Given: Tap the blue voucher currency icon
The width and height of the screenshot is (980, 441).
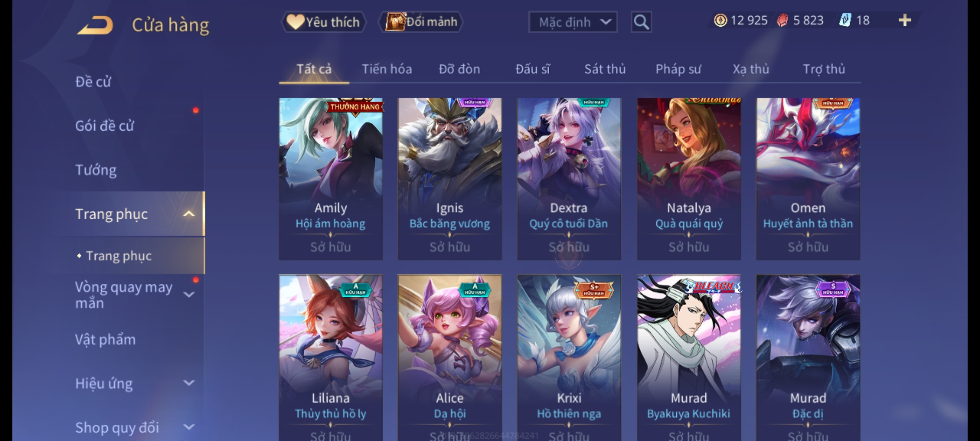Looking at the screenshot, I should [845, 20].
